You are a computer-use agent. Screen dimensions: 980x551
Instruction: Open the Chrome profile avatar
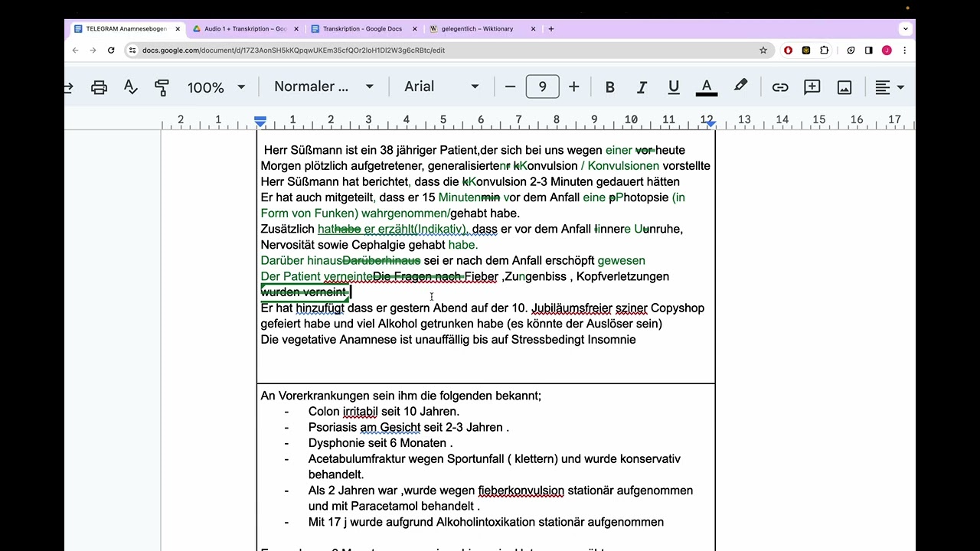[887, 51]
